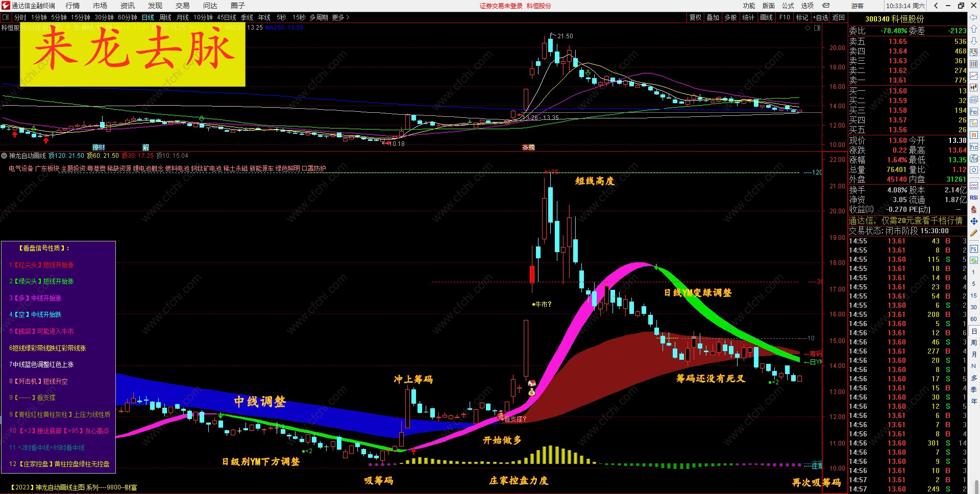Click the F10 company info button
Viewport: 980px width, 494px height.
click(785, 17)
